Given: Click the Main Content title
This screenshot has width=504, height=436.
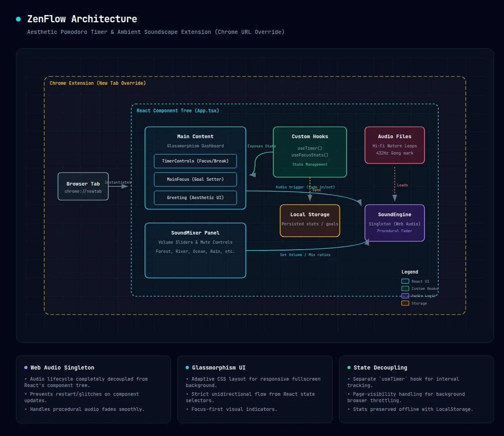Looking at the screenshot, I should pos(195,137).
